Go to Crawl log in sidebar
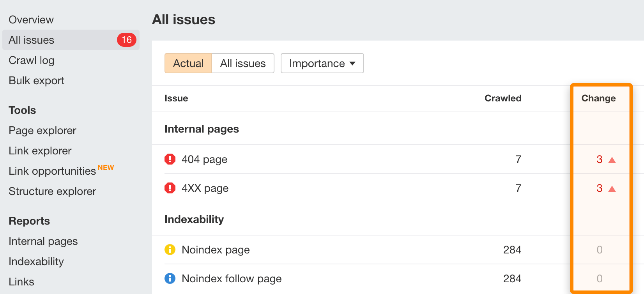The image size is (644, 294). 32,60
